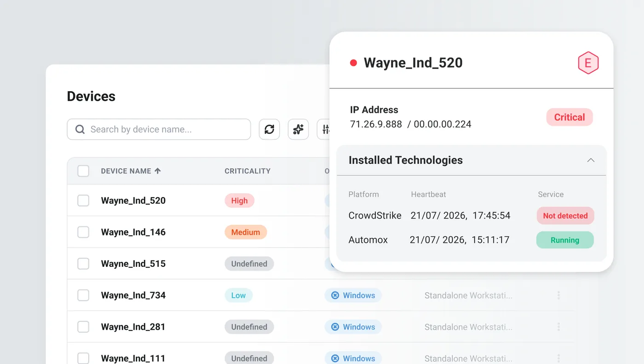Click the Automox heartbeat timestamp 15:11:17

tap(460, 240)
